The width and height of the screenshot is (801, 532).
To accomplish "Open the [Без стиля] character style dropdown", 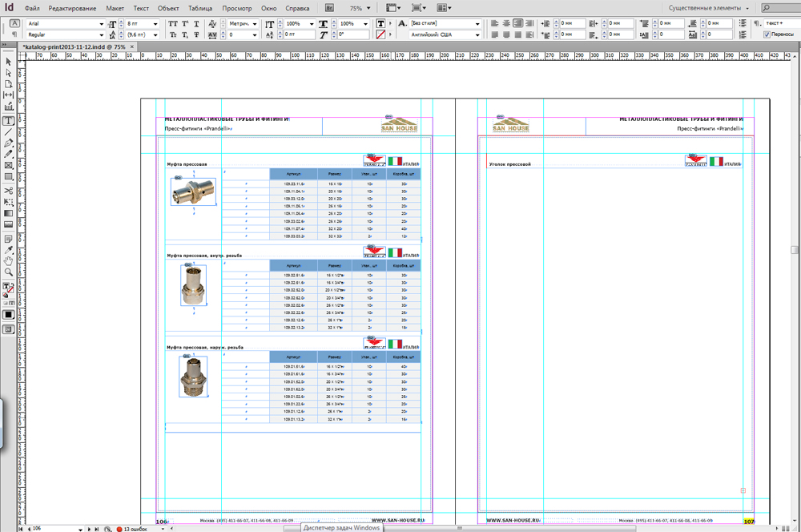I will pyautogui.click(x=477, y=24).
